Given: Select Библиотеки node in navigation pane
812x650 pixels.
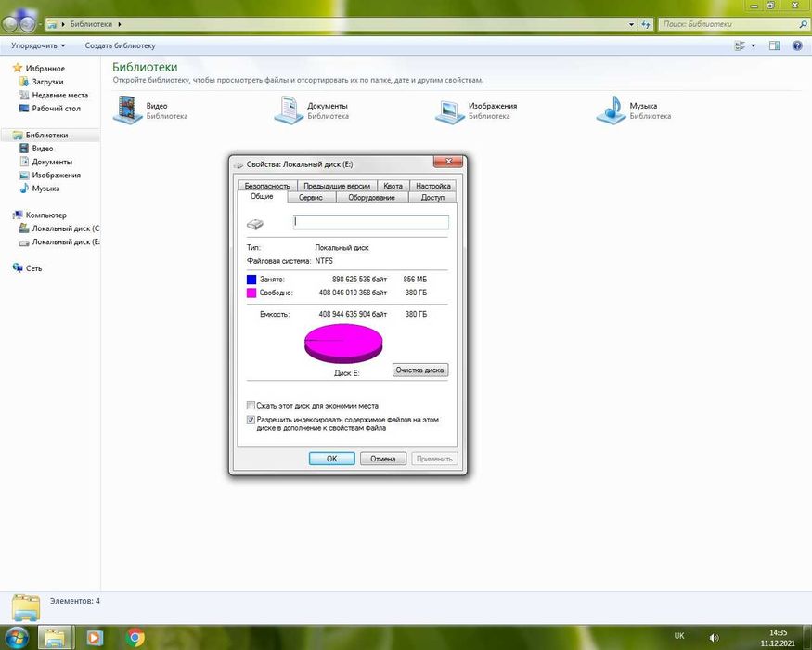Looking at the screenshot, I should tap(46, 135).
